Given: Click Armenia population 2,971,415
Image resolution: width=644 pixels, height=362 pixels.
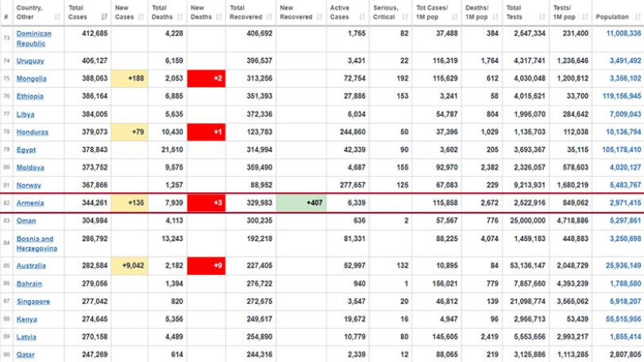Looking at the screenshot, I should pyautogui.click(x=625, y=202).
